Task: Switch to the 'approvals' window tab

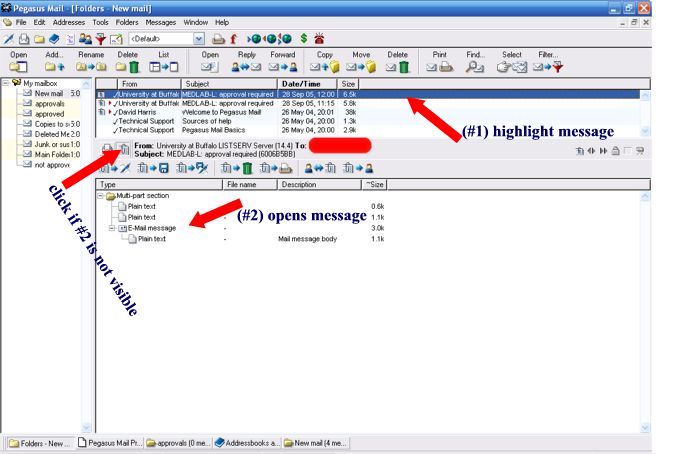Action: pos(178,443)
